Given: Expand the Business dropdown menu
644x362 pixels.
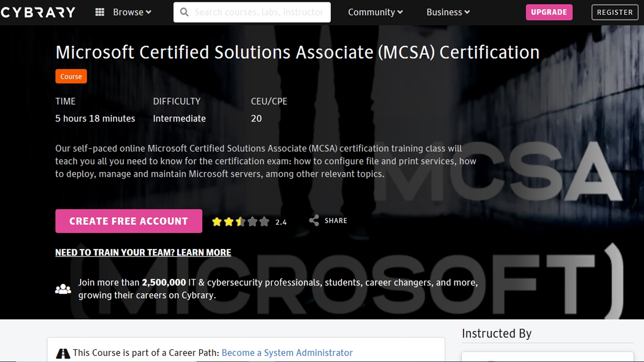Looking at the screenshot, I should tap(448, 12).
